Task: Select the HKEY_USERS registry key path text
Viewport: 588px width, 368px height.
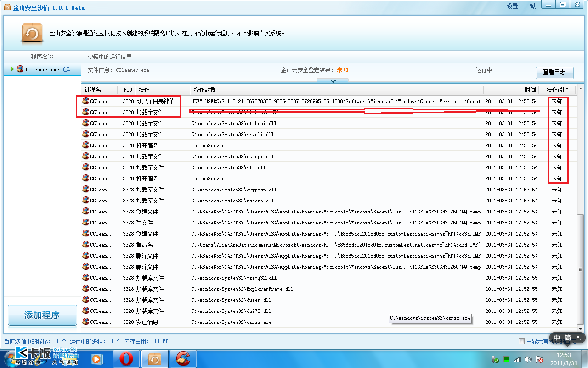Action: pos(336,101)
